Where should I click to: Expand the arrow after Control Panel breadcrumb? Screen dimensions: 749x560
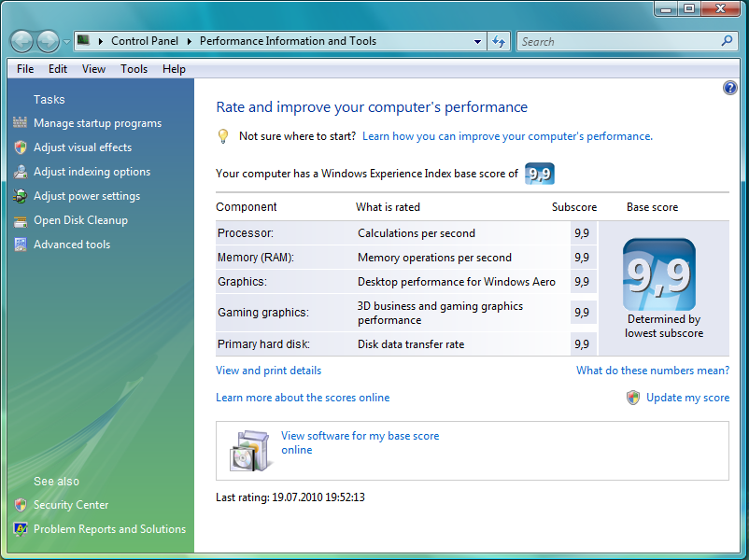[190, 42]
